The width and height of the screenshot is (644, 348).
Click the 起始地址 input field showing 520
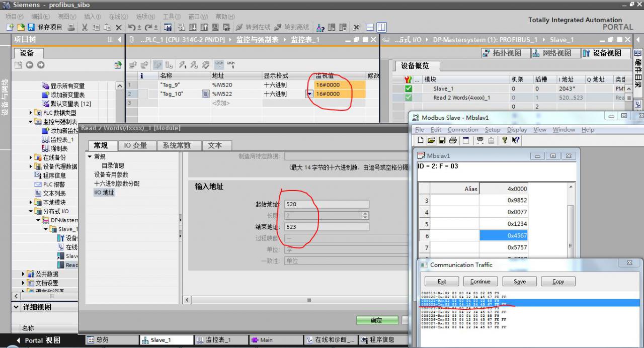tap(327, 204)
